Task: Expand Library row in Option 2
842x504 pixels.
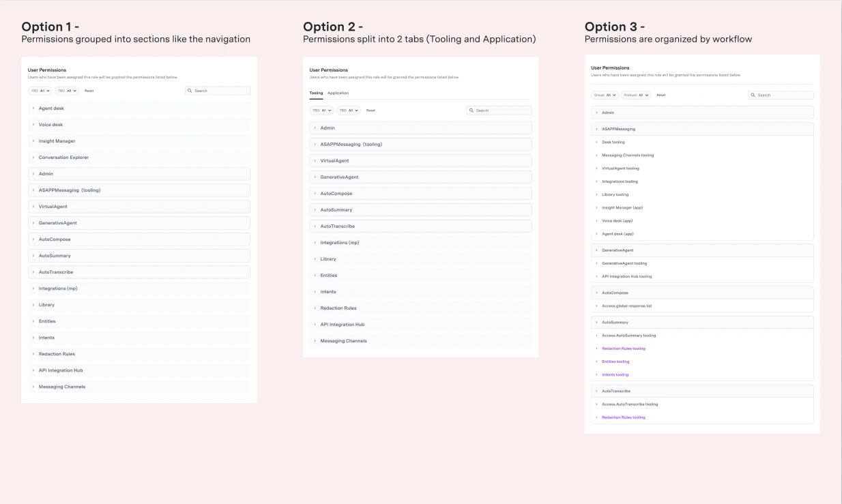Action: coord(420,259)
